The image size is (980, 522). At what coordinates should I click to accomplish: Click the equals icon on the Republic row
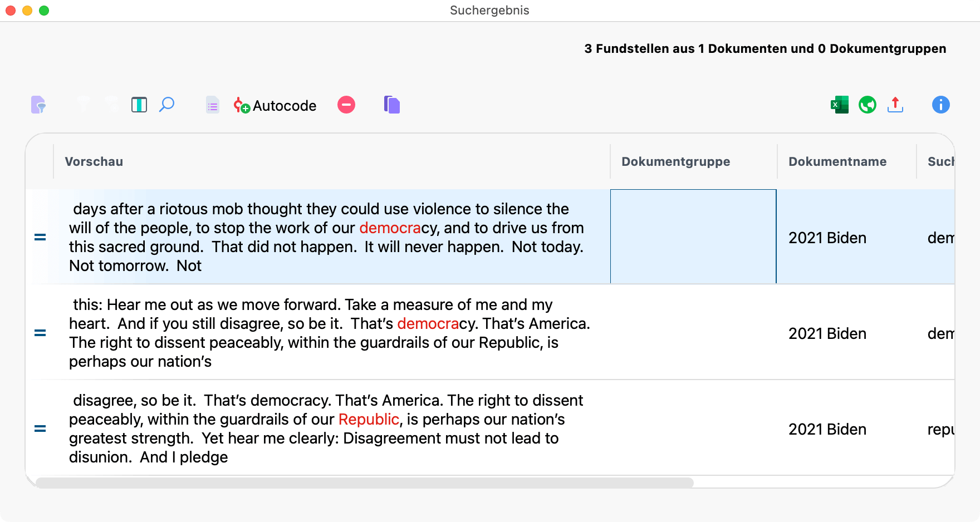[40, 429]
